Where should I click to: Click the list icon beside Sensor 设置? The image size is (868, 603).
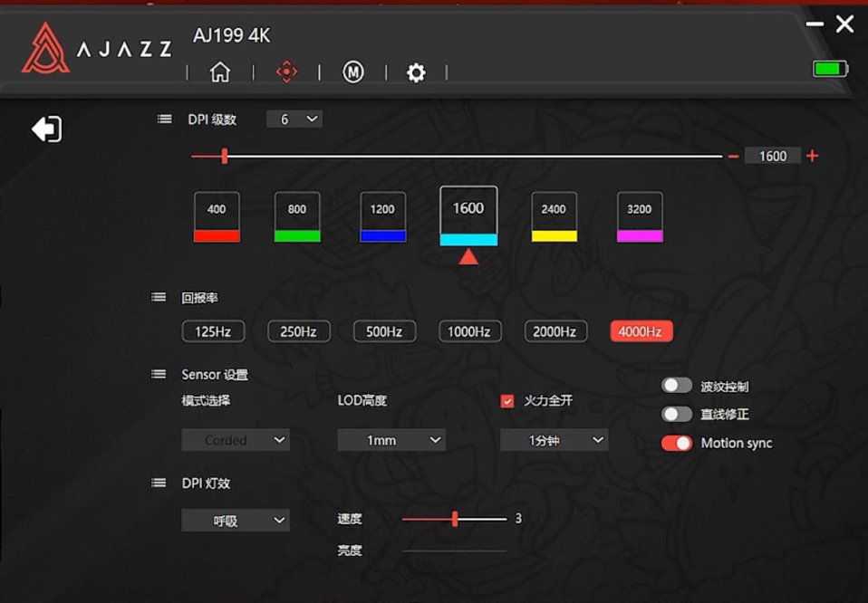(x=159, y=375)
